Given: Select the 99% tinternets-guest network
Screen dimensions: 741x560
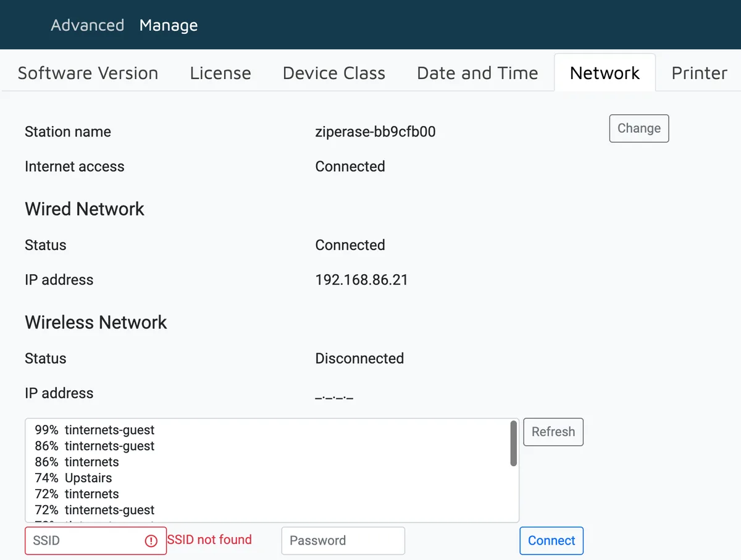Looking at the screenshot, I should pos(267,430).
